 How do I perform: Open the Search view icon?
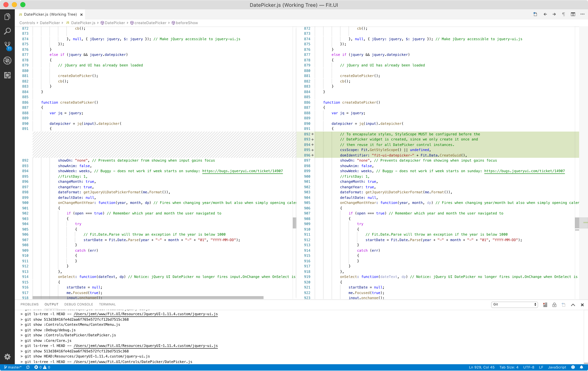click(x=7, y=31)
